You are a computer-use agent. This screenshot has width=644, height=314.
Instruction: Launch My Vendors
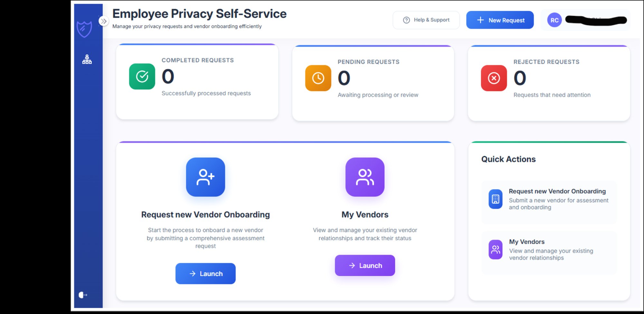coord(365,265)
